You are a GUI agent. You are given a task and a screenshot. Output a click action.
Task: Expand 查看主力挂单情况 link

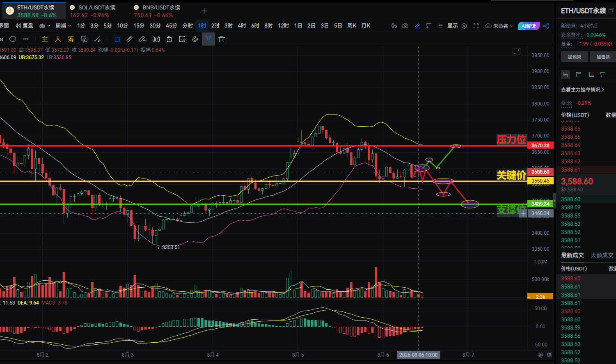click(582, 89)
